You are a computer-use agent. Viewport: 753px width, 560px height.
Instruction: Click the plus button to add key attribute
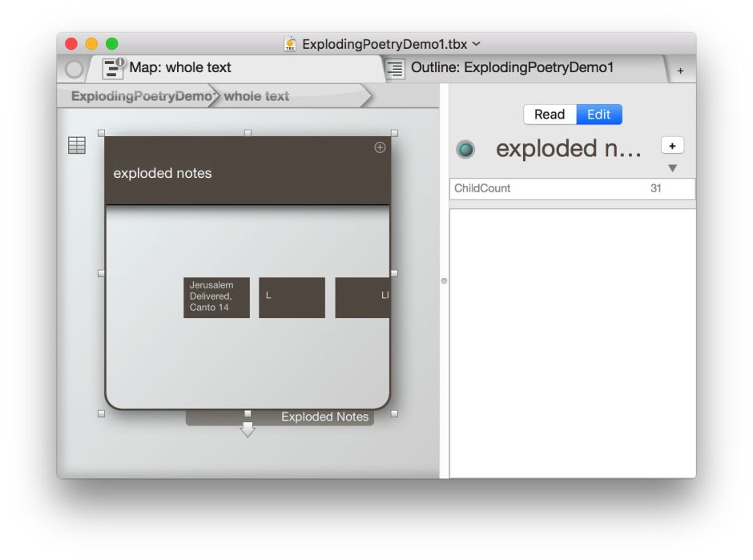(672, 146)
